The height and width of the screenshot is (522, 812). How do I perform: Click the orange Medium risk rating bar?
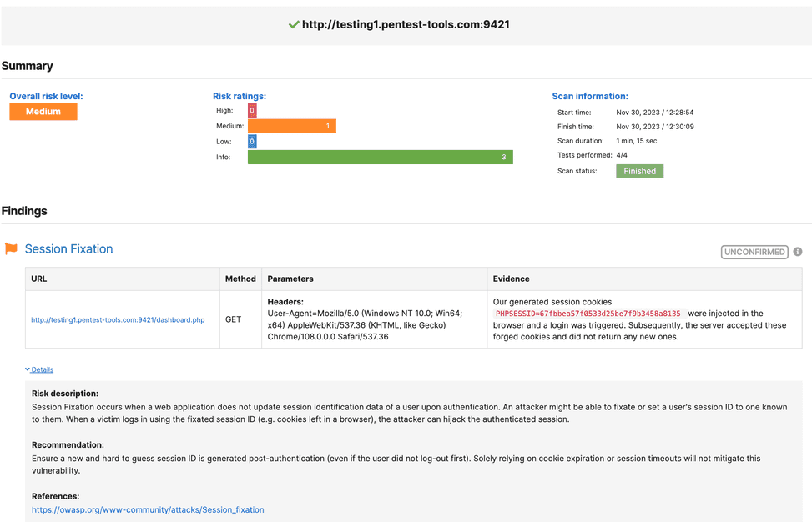[x=291, y=126]
